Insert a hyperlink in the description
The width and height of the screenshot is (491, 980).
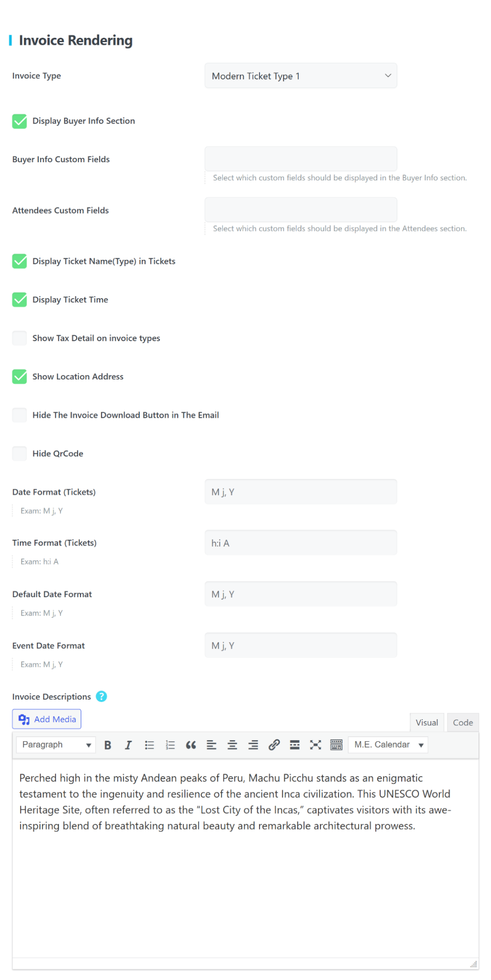click(x=274, y=745)
